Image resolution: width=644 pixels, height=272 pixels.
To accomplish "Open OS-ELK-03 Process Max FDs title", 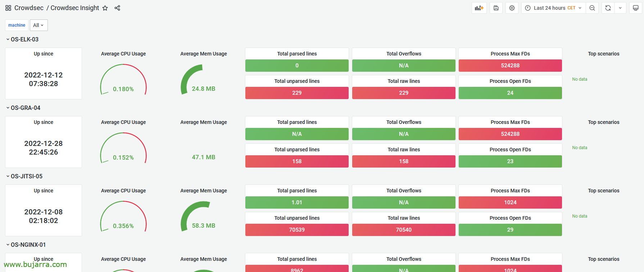I will click(x=510, y=54).
